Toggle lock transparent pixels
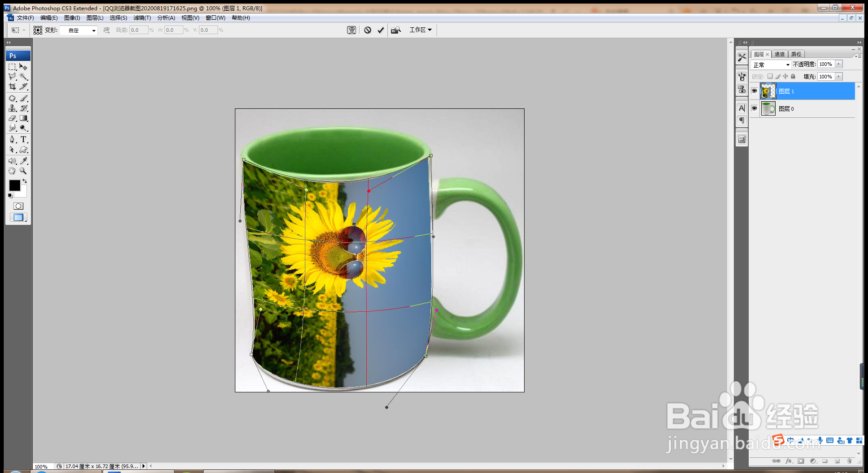Screen dimensions: 868x473 tap(770, 77)
